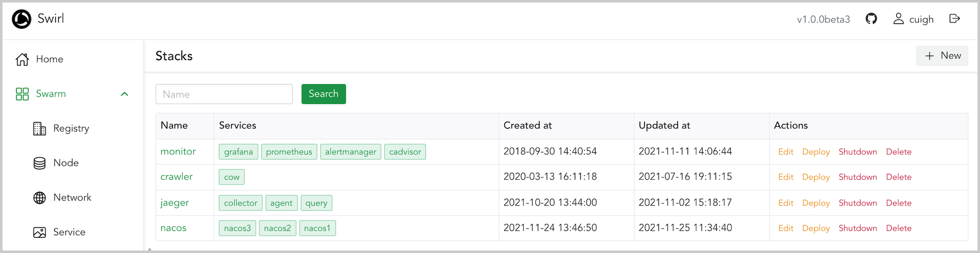The height and width of the screenshot is (253, 980).
Task: Open Network page in sidebar
Action: pyautogui.click(x=72, y=198)
